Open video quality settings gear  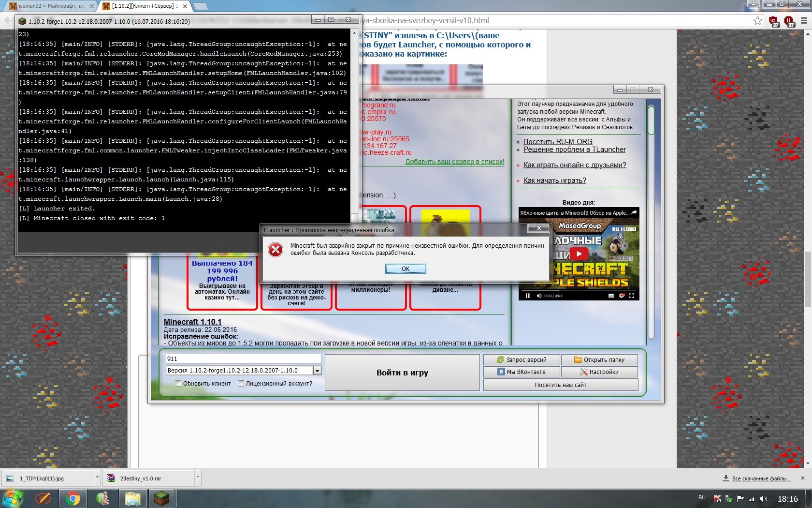click(x=622, y=296)
